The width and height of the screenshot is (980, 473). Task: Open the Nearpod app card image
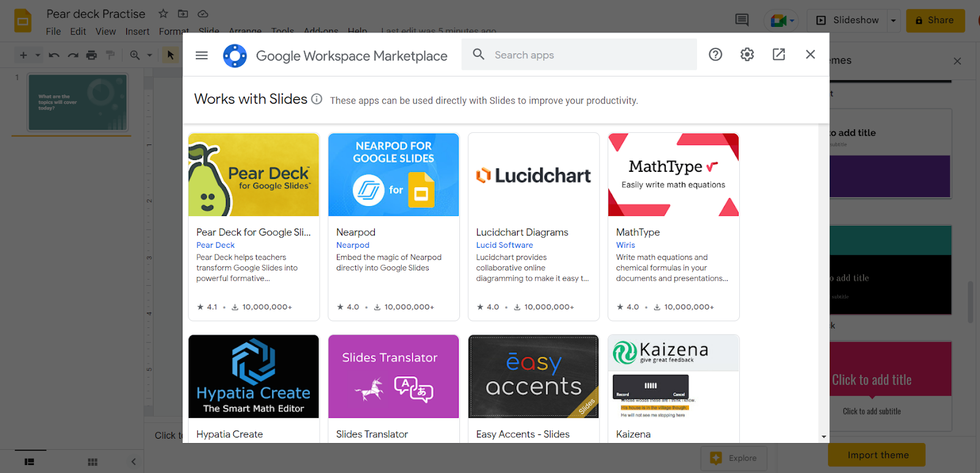394,175
